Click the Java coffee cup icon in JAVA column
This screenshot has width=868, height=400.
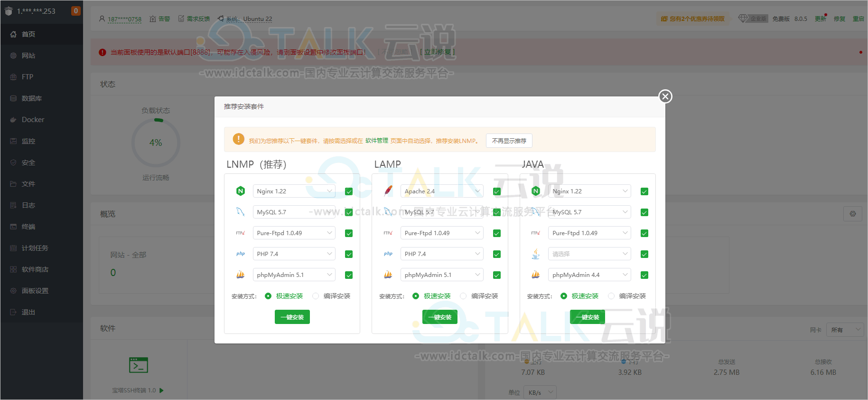pos(536,254)
